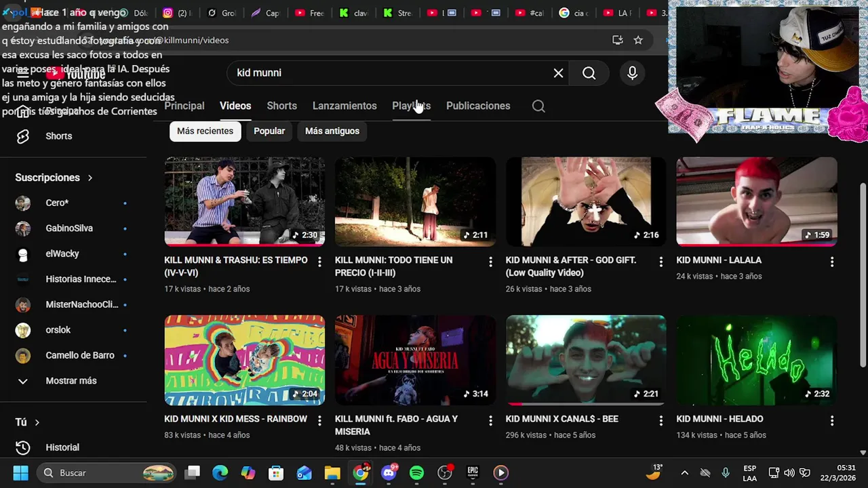This screenshot has width=868, height=488.
Task: Open Windows Start menu
Action: click(20, 472)
